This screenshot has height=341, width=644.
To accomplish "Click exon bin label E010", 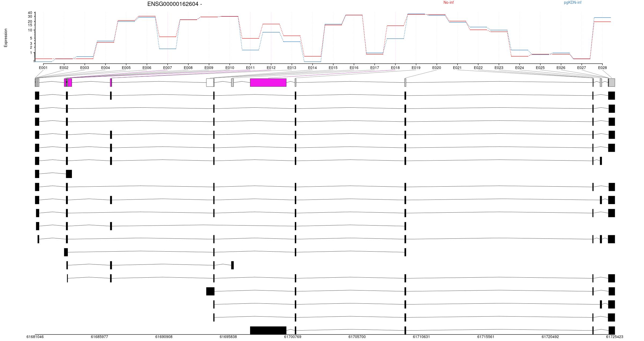I will click(x=230, y=68).
